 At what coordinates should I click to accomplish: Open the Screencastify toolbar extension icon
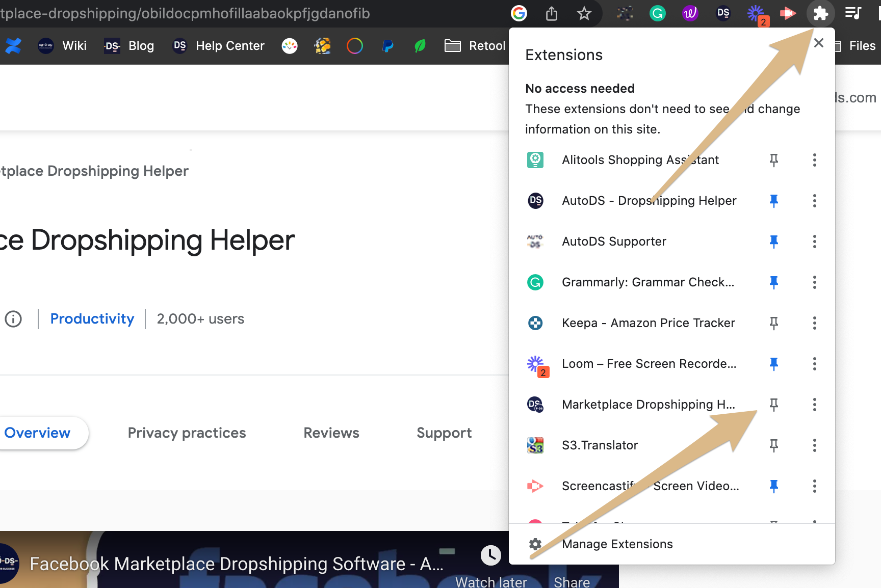click(788, 13)
